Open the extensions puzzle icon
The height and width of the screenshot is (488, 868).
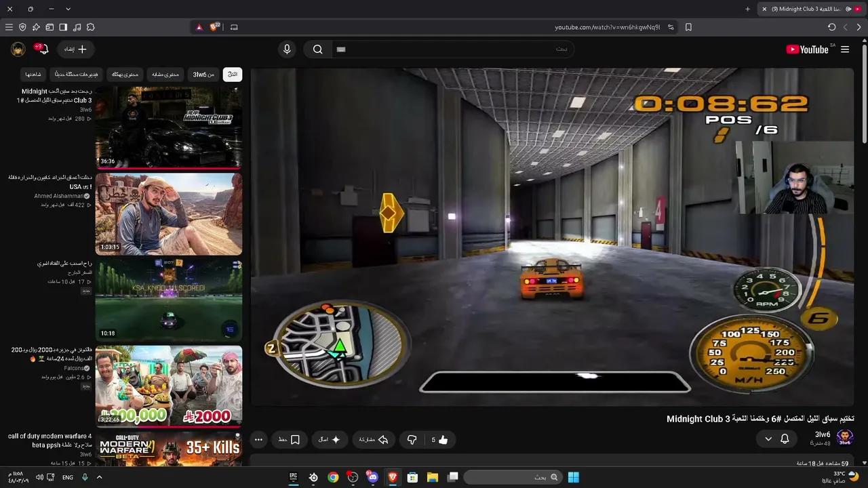(x=90, y=27)
